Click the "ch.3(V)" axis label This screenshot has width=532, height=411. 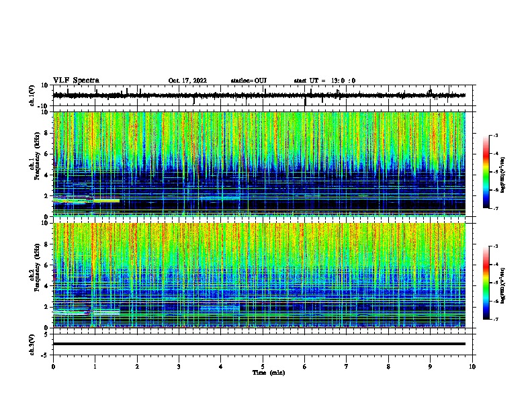point(32,345)
